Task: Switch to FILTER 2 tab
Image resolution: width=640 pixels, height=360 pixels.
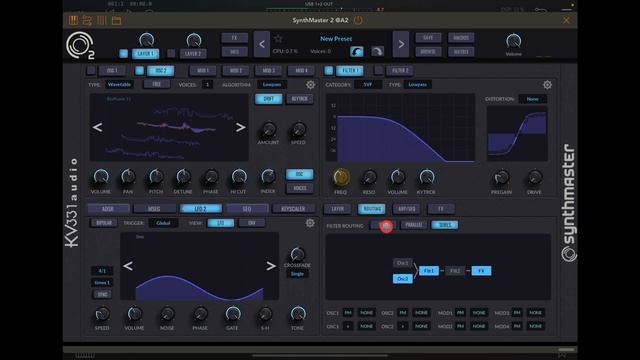Action: [x=400, y=70]
